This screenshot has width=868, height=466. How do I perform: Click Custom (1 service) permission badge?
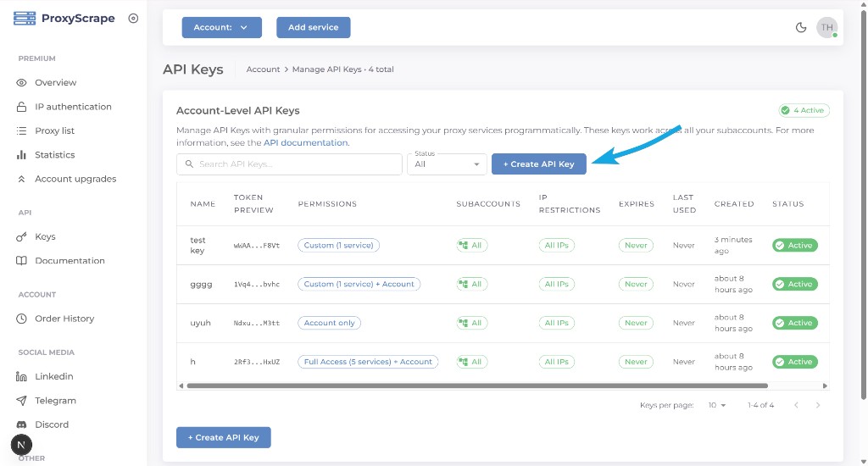(338, 245)
